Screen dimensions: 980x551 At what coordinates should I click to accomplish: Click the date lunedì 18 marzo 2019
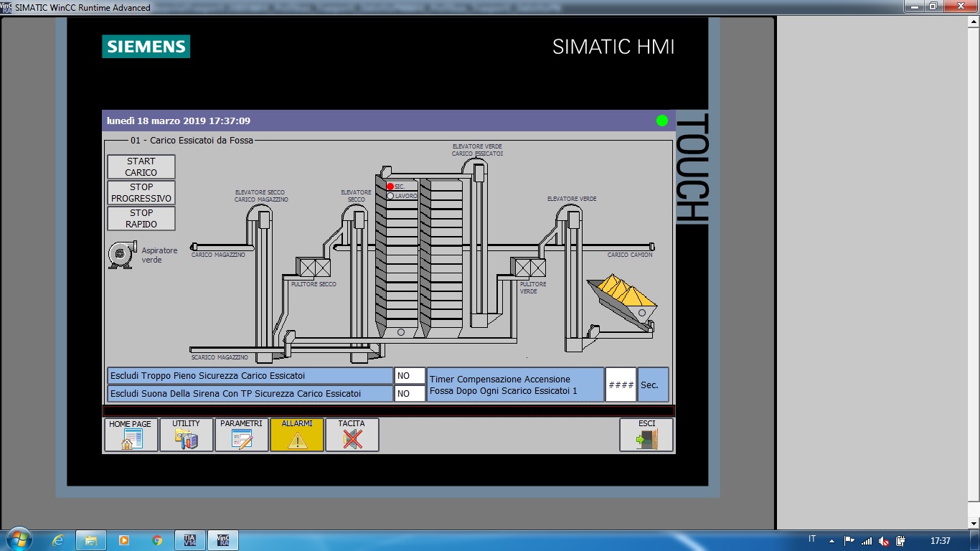(x=156, y=121)
